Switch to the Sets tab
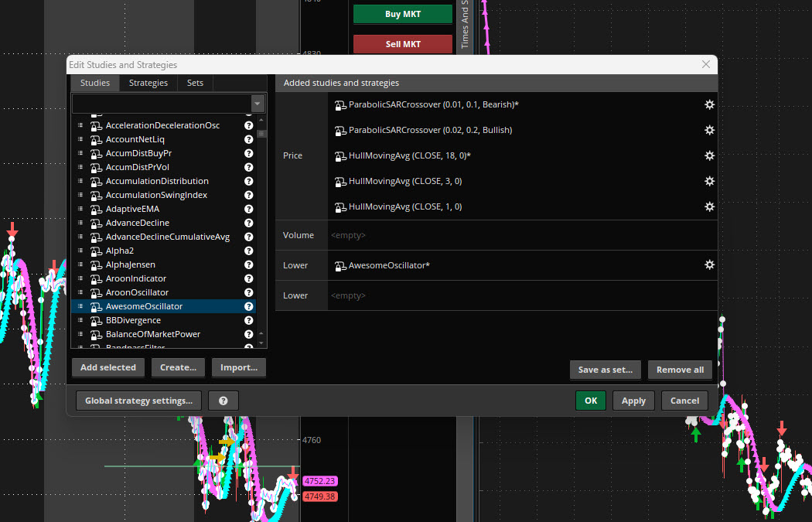Screen dimensions: 812x522 click(x=195, y=83)
